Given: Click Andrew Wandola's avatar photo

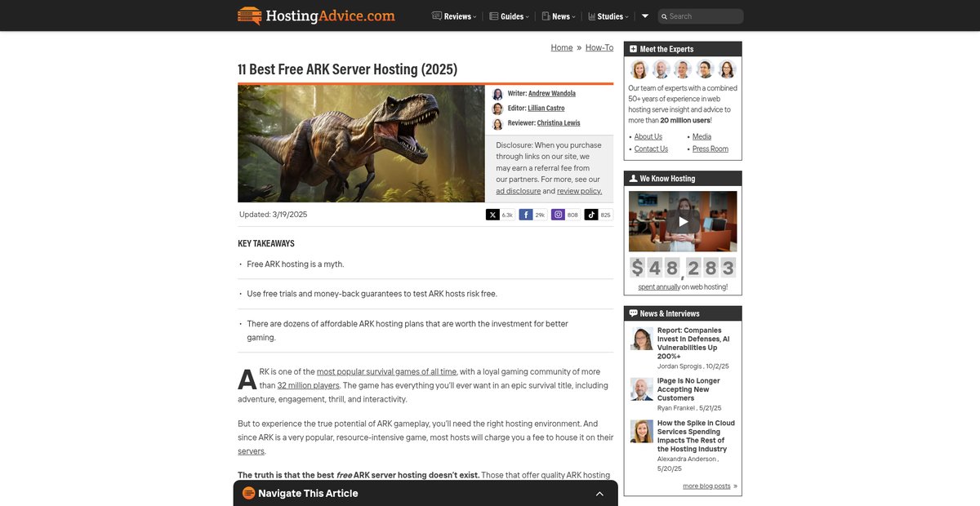Looking at the screenshot, I should (x=497, y=94).
